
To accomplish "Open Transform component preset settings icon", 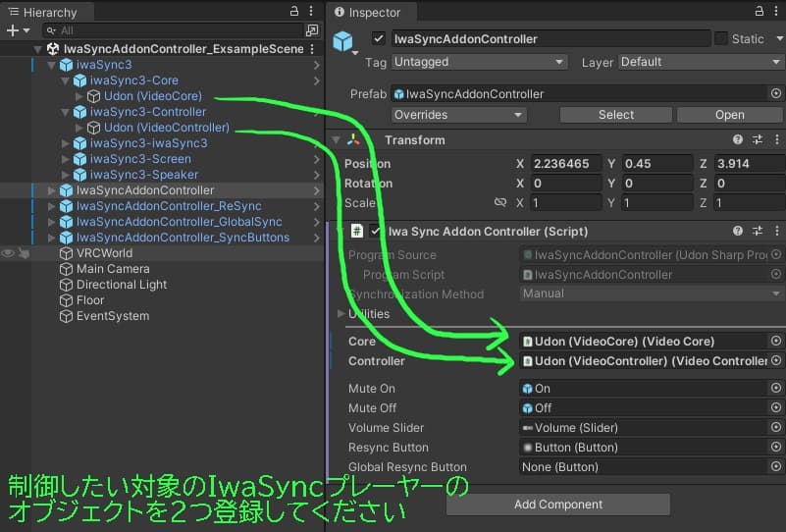I will click(x=757, y=140).
